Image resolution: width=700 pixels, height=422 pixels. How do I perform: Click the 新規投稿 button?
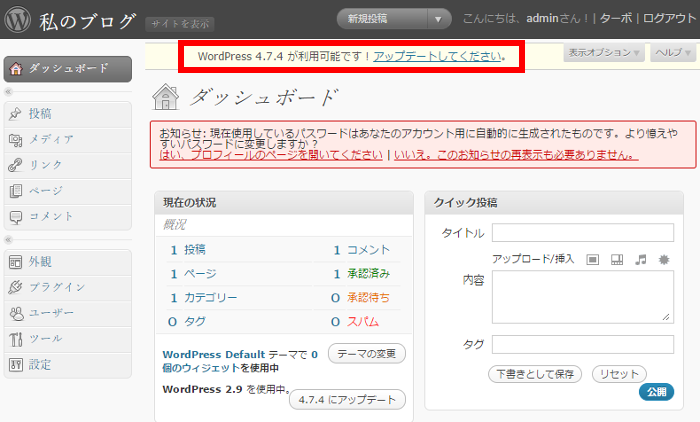pyautogui.click(x=382, y=19)
